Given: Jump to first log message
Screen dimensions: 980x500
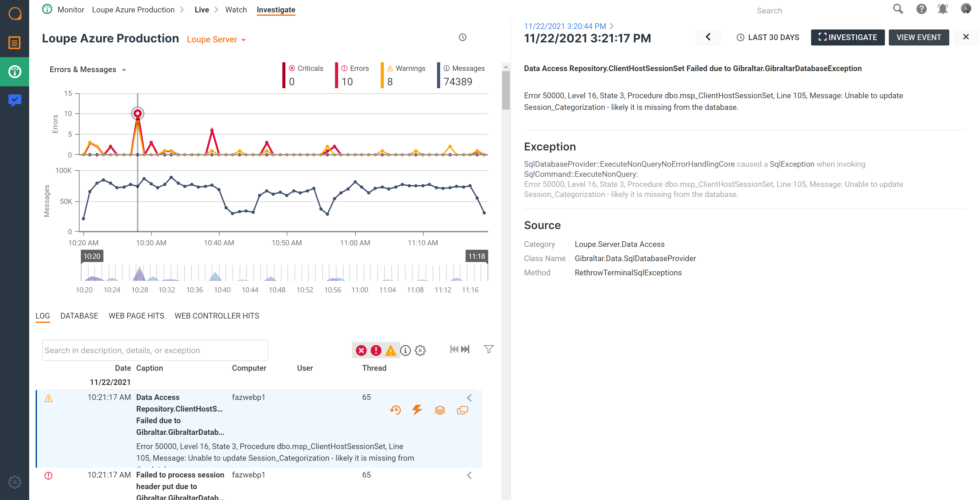Looking at the screenshot, I should pyautogui.click(x=454, y=349).
